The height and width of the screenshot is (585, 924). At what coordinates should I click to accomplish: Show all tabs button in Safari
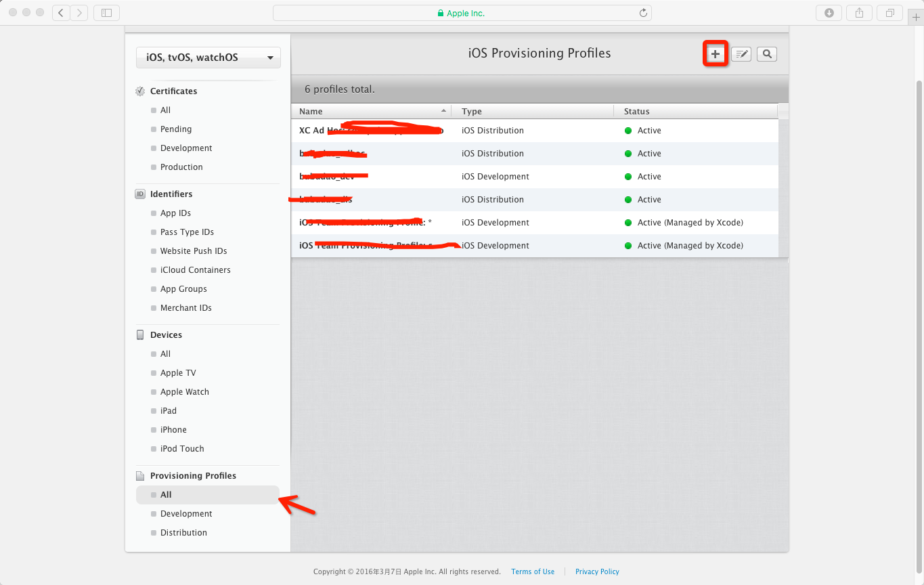click(889, 13)
